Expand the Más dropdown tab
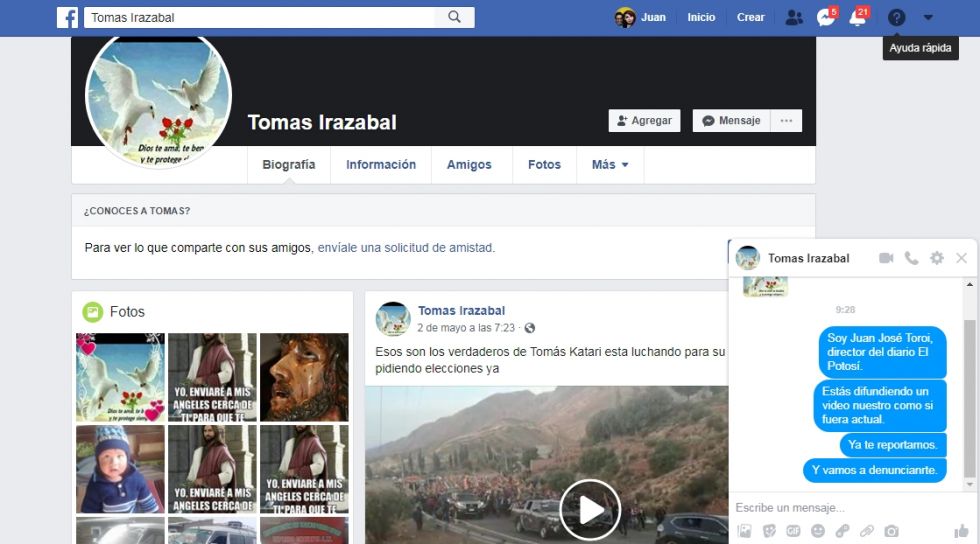Image resolution: width=980 pixels, height=544 pixels. [610, 164]
